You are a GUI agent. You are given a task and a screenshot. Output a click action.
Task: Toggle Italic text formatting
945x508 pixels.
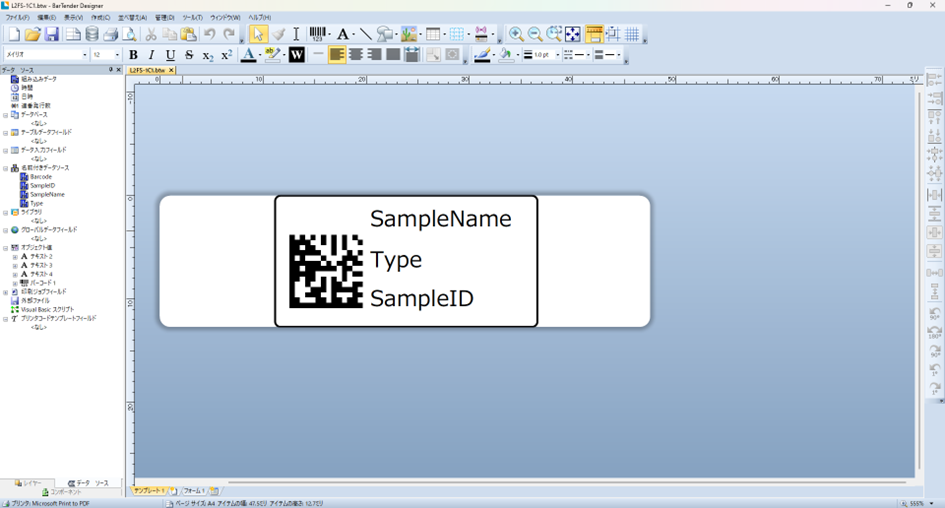click(151, 55)
